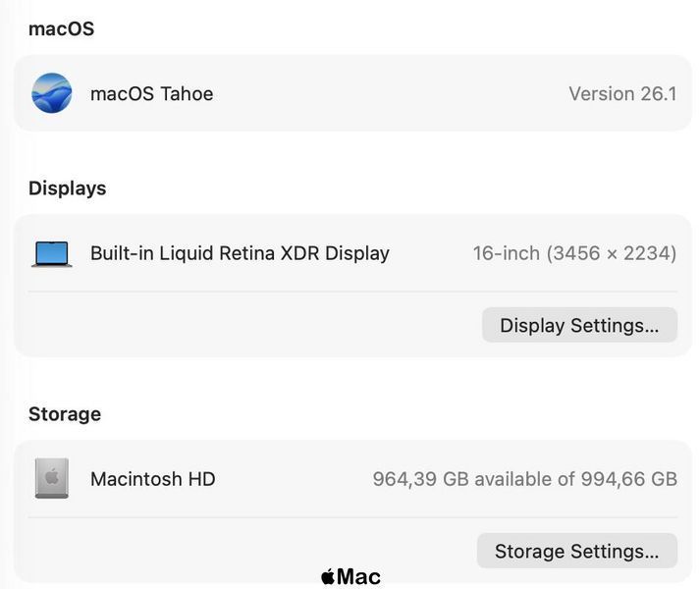Open Storage Settings

click(x=576, y=551)
